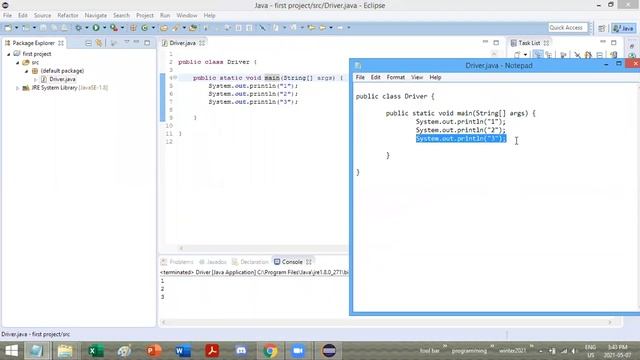Viewport: 640px width, 360px height.
Task: Select the Java perspective button
Action: [x=624, y=28]
